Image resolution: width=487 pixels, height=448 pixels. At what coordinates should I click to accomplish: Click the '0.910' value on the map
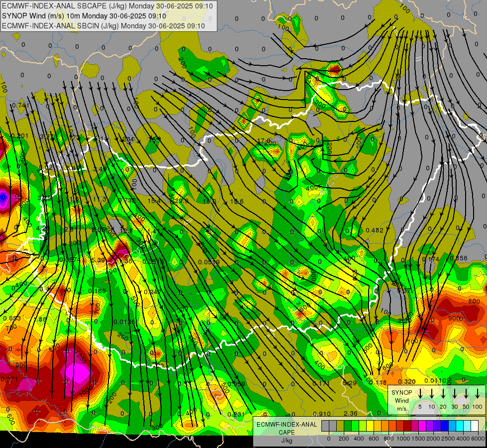coord(322,414)
